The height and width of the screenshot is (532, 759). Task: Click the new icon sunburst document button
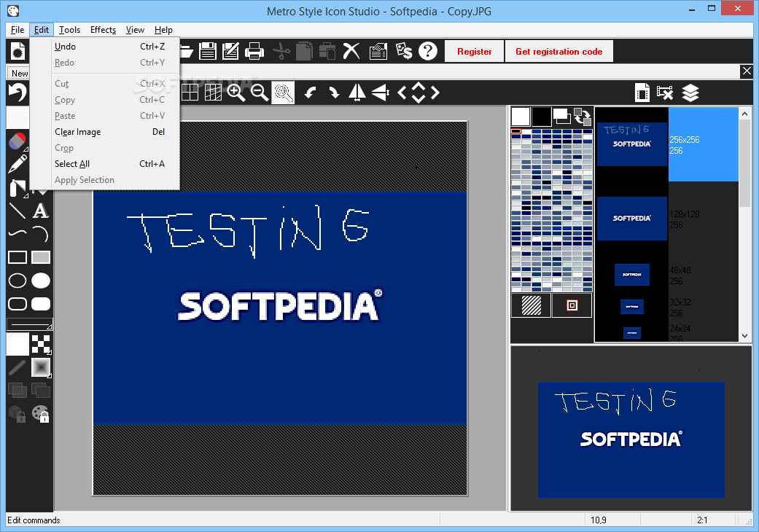[x=18, y=51]
